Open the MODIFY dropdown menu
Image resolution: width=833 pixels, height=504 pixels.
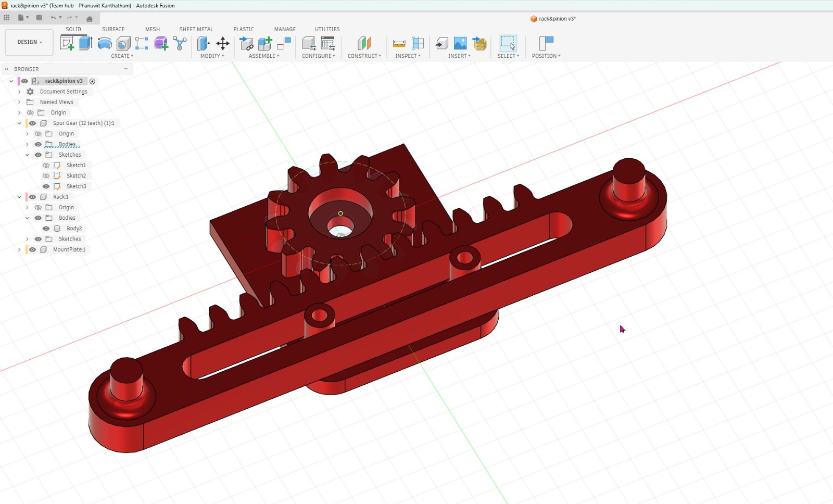pyautogui.click(x=212, y=56)
